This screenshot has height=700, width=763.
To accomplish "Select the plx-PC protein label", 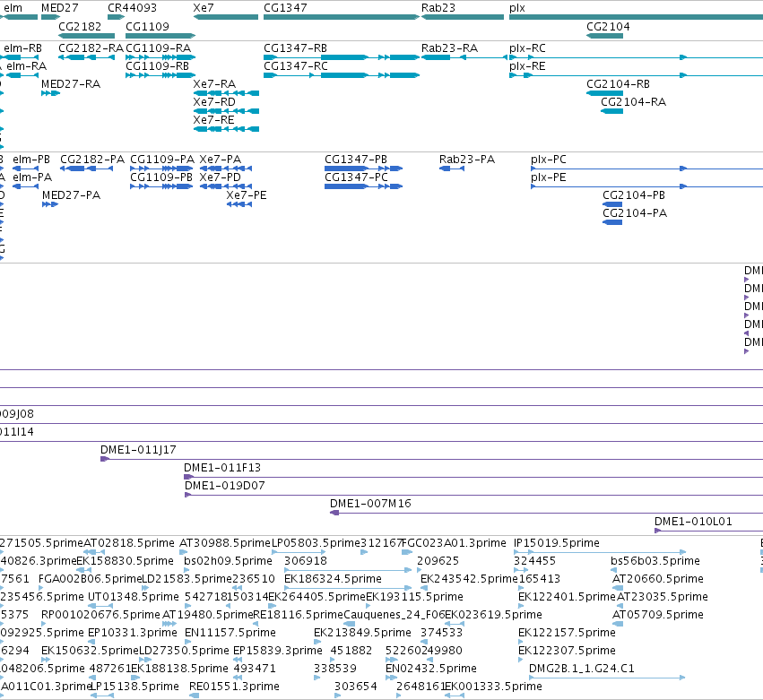I will pyautogui.click(x=549, y=160).
